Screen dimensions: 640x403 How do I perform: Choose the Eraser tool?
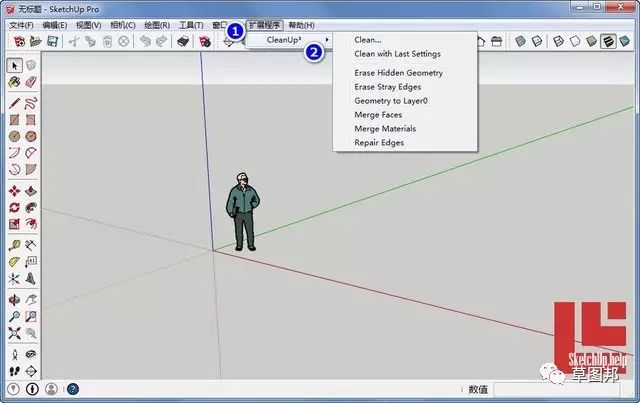[x=32, y=84]
